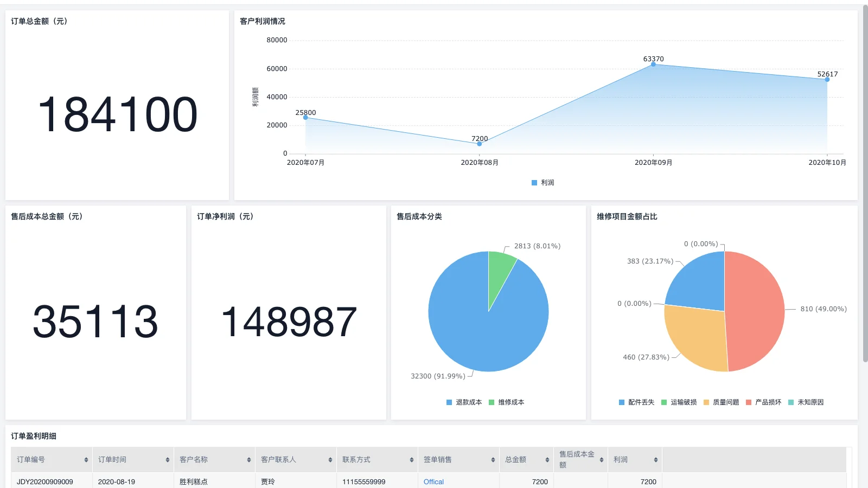Click the 联系方式 column sort icon
Viewport: 868px width, 488px height.
click(411, 459)
